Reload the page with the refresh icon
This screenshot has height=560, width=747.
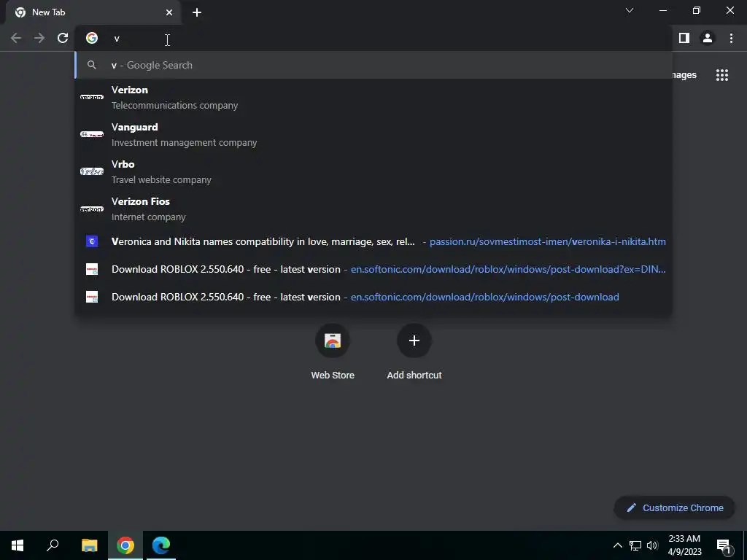[63, 38]
